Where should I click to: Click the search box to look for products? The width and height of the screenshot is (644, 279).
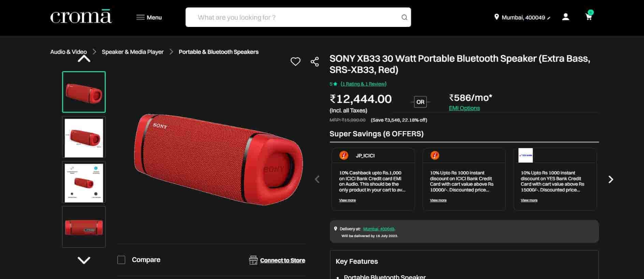293,17
